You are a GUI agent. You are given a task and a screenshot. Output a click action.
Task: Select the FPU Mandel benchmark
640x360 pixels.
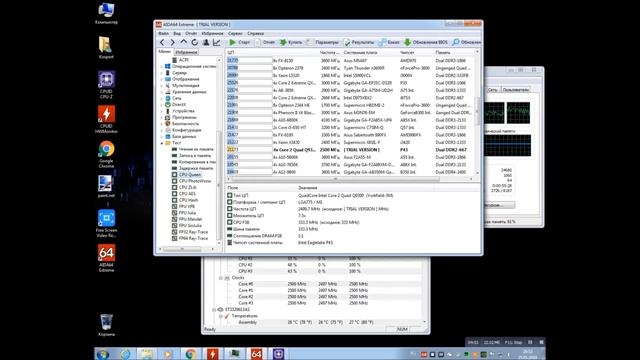point(189,219)
